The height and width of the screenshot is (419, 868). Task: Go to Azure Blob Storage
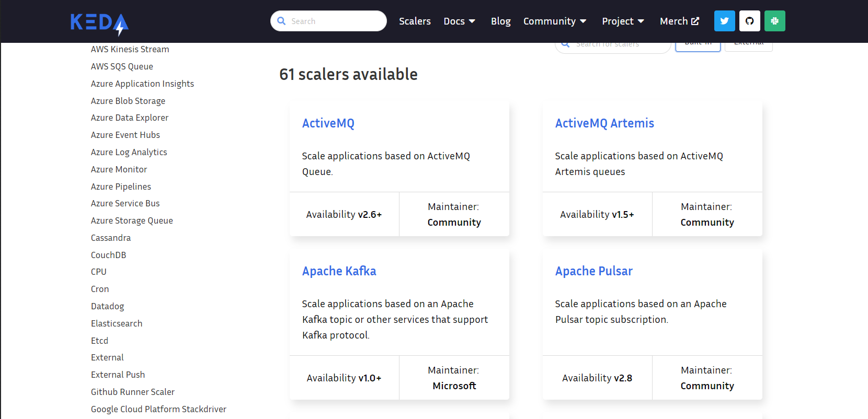click(x=128, y=101)
